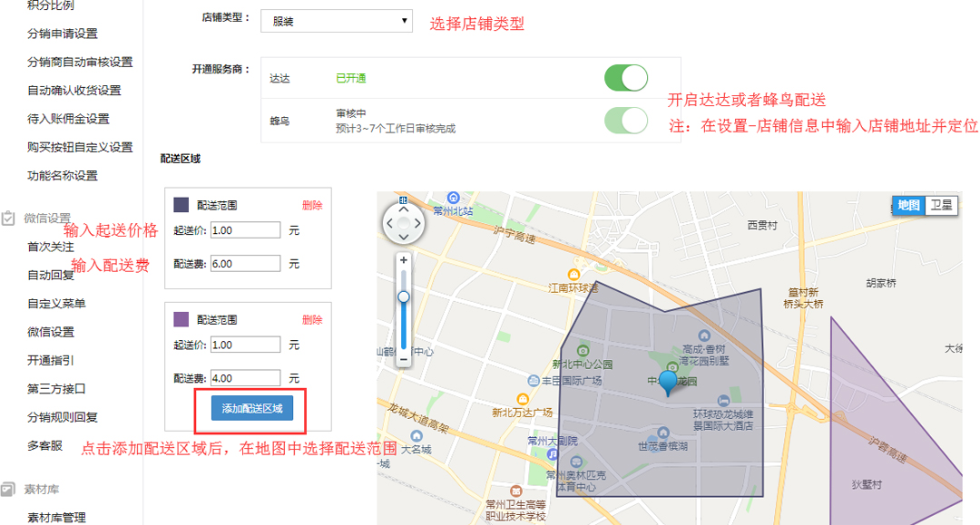
Task: Toggle the 达达 delivery service switch
Action: (626, 78)
